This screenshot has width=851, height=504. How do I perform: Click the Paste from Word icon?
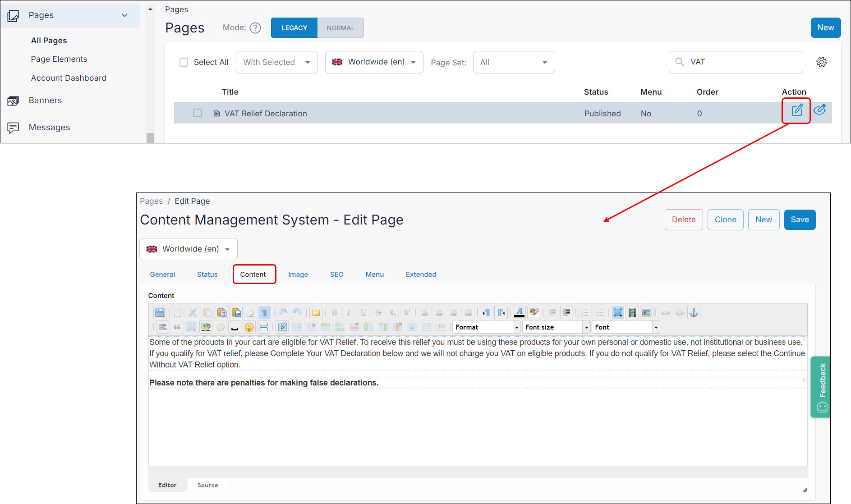click(x=236, y=312)
